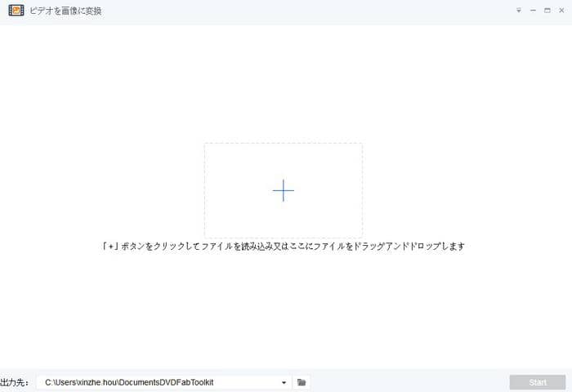Image resolution: width=572 pixels, height=392 pixels.
Task: Click the greyed-out Start button
Action: pyautogui.click(x=538, y=382)
